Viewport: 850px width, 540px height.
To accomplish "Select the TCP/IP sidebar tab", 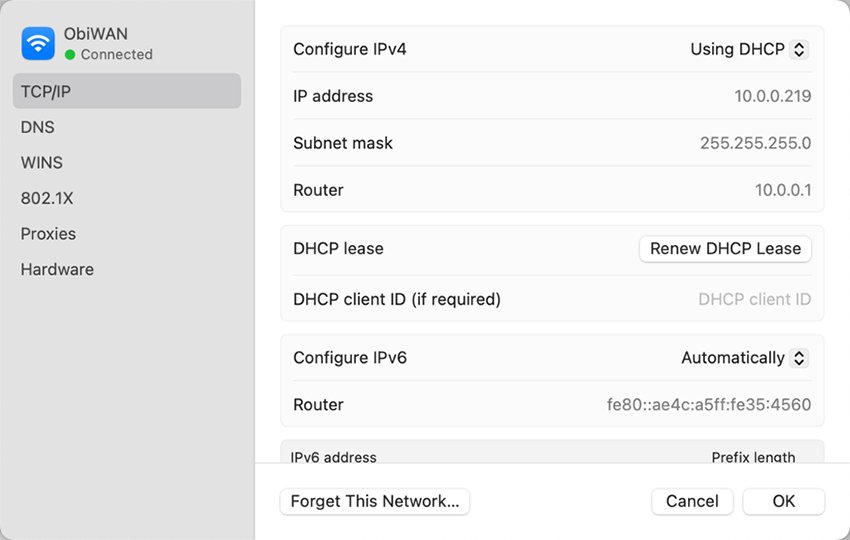I will [126, 91].
